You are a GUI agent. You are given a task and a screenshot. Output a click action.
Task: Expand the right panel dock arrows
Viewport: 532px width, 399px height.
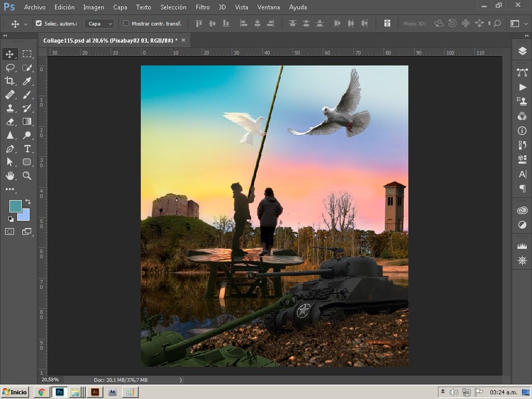526,36
